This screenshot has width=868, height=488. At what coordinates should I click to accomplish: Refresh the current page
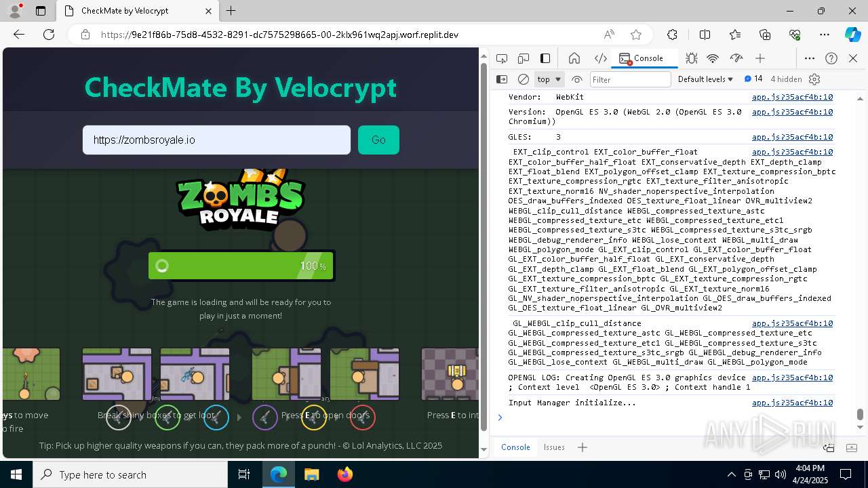pos(49,35)
